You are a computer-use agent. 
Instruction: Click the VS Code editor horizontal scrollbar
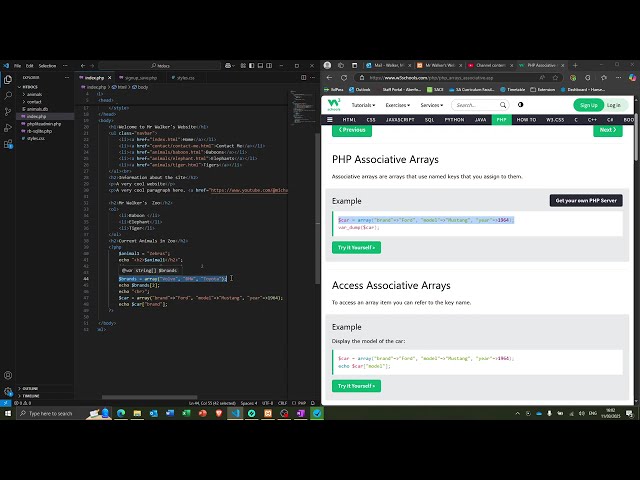click(x=149, y=397)
